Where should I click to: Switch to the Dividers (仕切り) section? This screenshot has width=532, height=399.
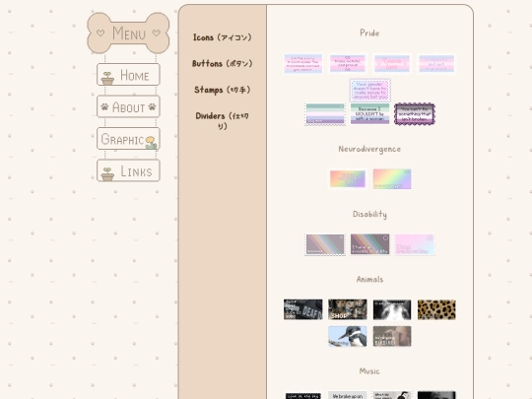(x=223, y=121)
